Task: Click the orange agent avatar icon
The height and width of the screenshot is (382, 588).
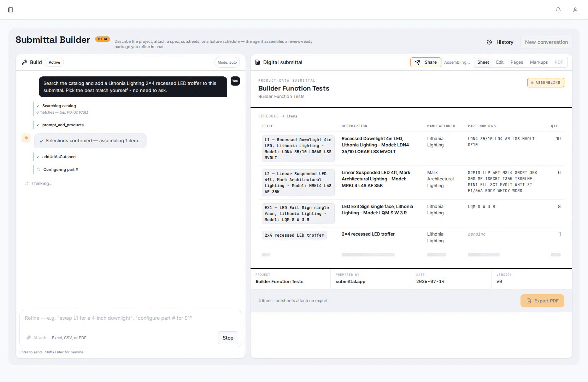Action: tap(26, 138)
